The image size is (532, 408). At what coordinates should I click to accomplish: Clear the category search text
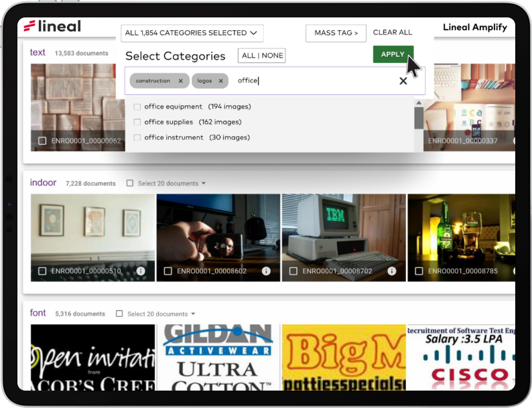coord(403,81)
